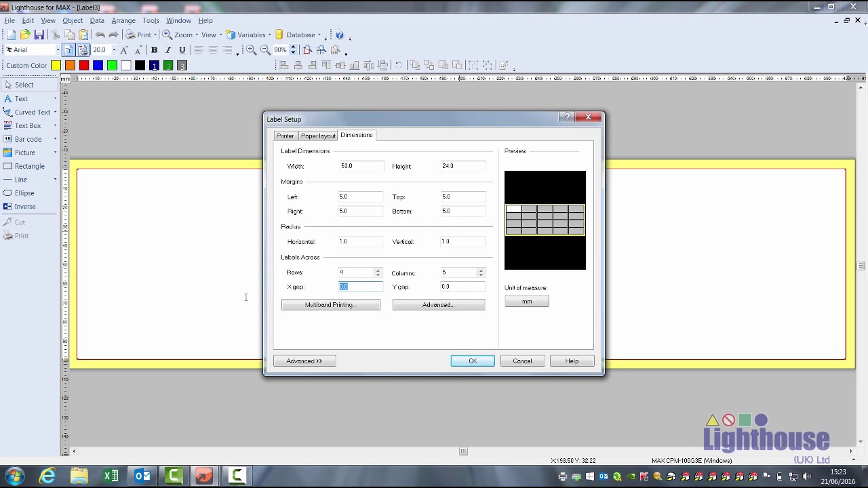The width and height of the screenshot is (868, 488).
Task: Click the Advanced >> button
Action: pos(304,361)
